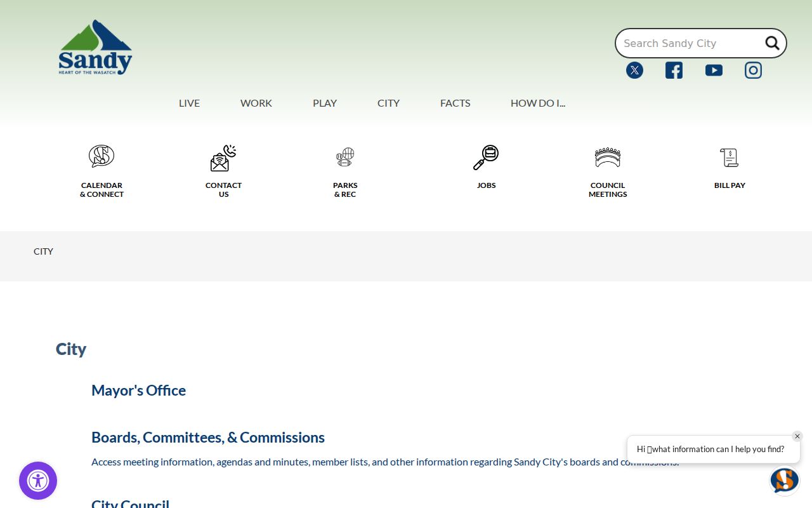812x508 pixels.
Task: Open the Calendar & Connect icon
Action: coord(101,156)
